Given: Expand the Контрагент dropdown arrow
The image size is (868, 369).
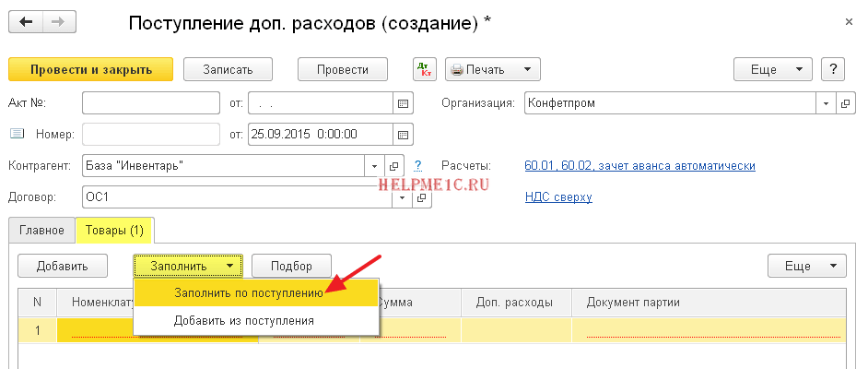Looking at the screenshot, I should pos(374,166).
